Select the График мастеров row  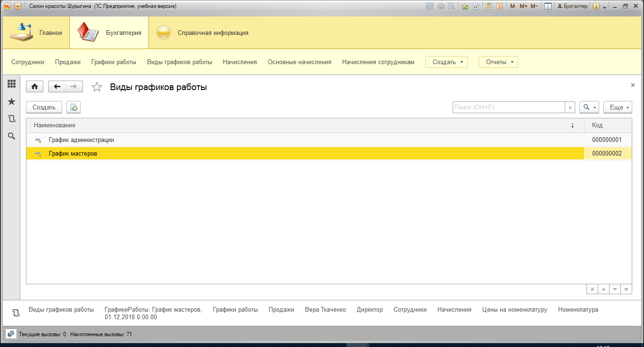click(329, 154)
